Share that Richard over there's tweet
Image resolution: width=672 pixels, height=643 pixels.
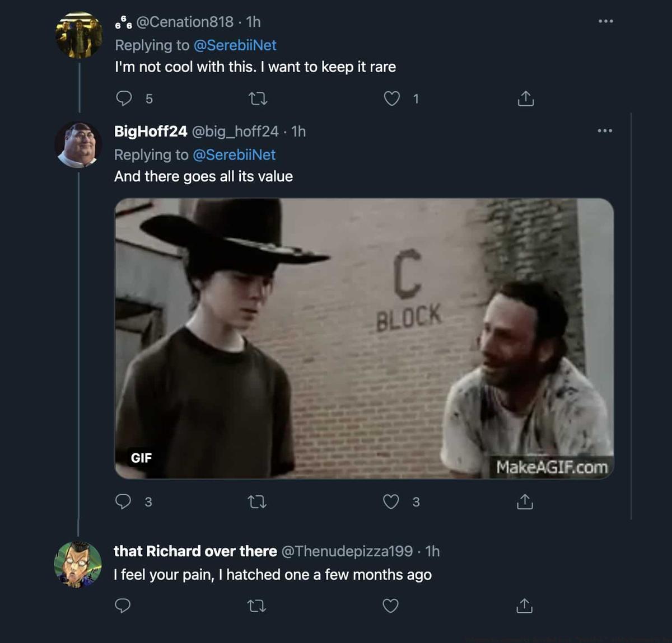tap(524, 606)
